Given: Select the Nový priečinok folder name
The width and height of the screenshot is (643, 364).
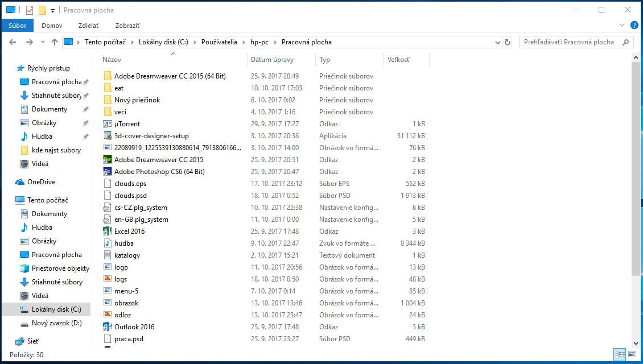Looking at the screenshot, I should (x=137, y=100).
